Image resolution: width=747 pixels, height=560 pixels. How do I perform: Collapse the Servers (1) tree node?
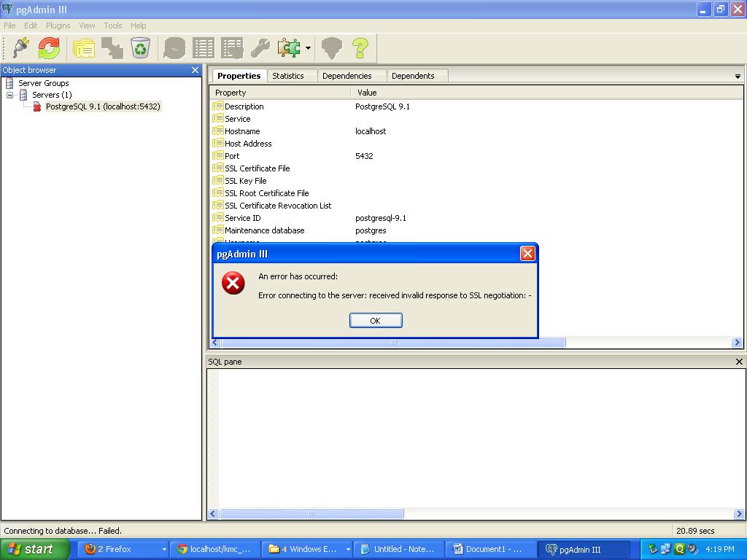[x=10, y=95]
